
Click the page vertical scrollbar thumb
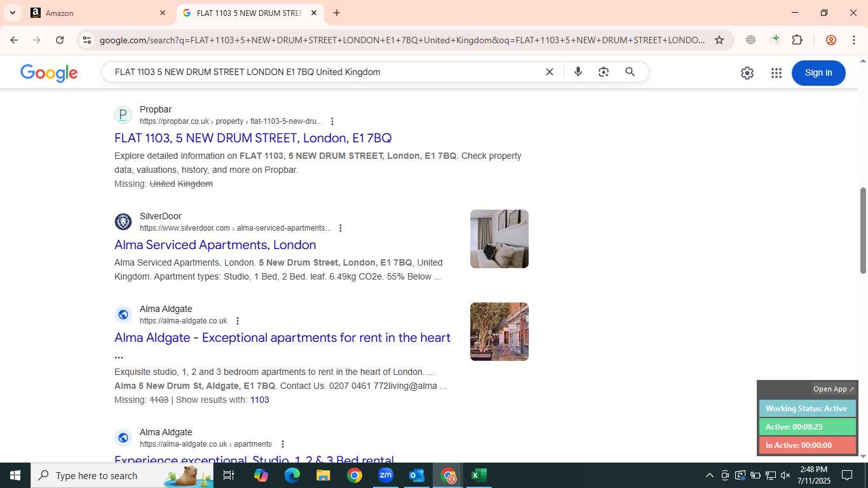point(863,231)
